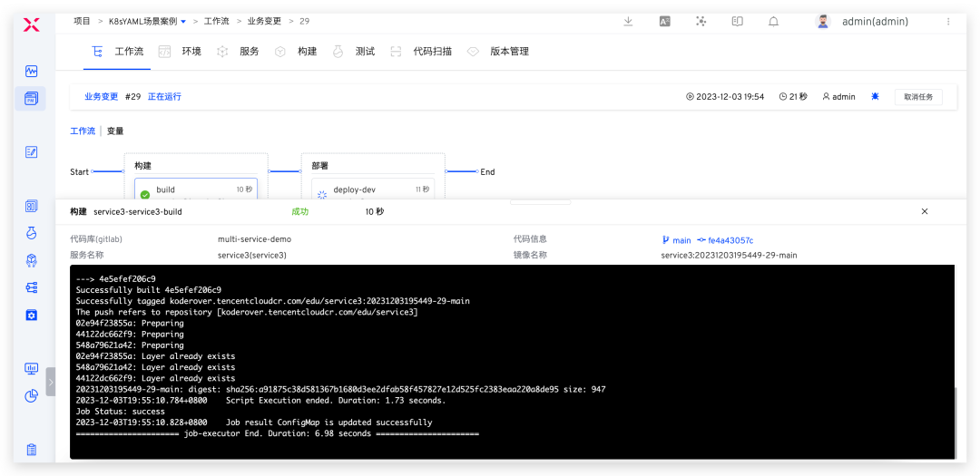Click the 业务变更 breadcrumb link
The image size is (980, 476).
pos(264,21)
